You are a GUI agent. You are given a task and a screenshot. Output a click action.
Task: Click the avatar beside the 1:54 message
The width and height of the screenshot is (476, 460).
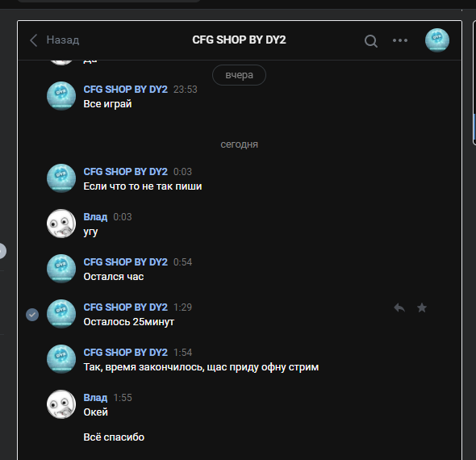(61, 359)
